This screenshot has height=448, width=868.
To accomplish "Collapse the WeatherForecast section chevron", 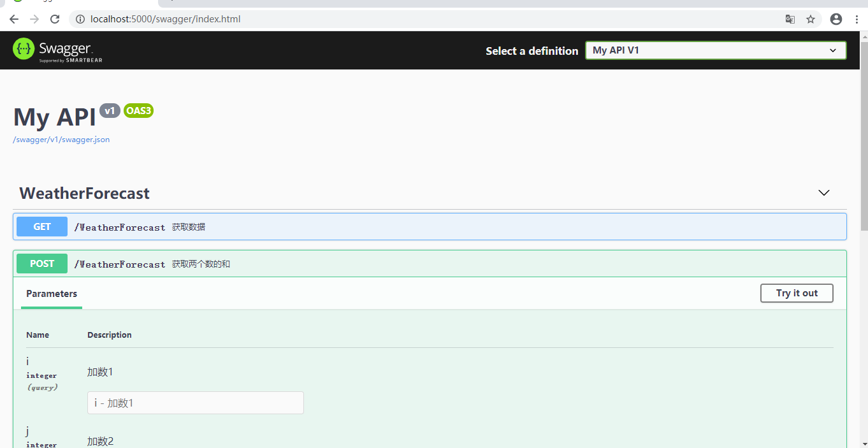I will click(823, 192).
